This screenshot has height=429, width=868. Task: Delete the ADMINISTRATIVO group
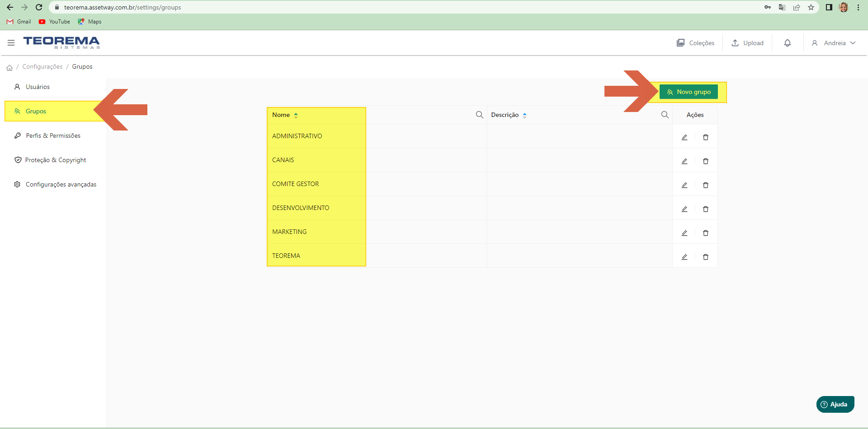[706, 137]
